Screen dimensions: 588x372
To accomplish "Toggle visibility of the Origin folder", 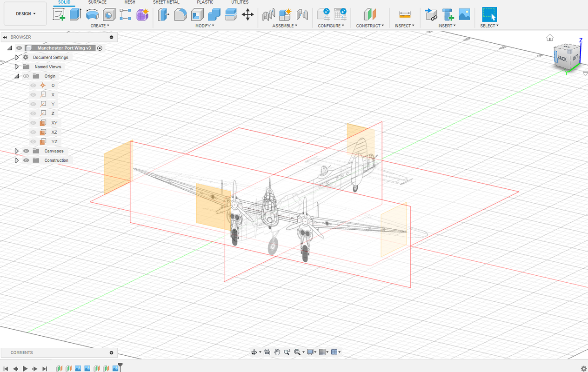I will pyautogui.click(x=27, y=76).
